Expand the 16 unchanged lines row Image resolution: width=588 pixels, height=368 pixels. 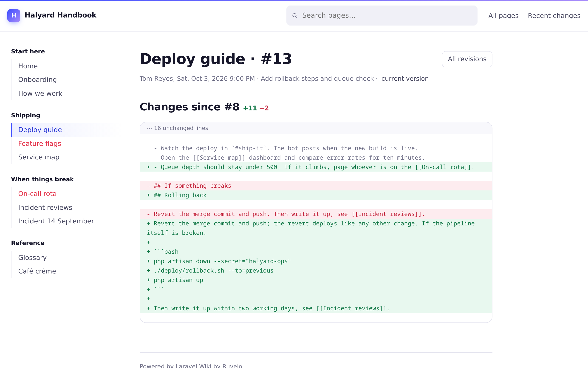pos(316,128)
